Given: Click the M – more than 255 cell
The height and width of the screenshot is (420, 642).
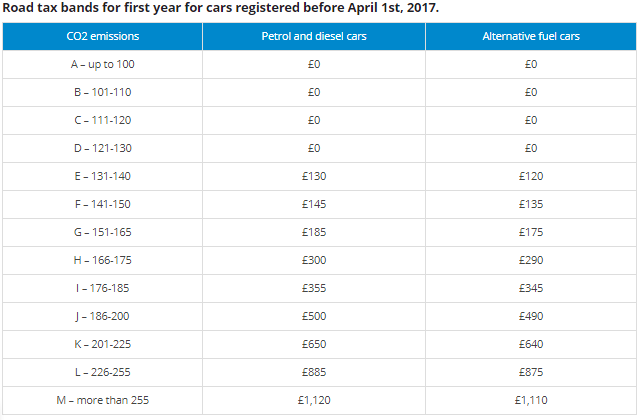Looking at the screenshot, I should click(x=102, y=400).
